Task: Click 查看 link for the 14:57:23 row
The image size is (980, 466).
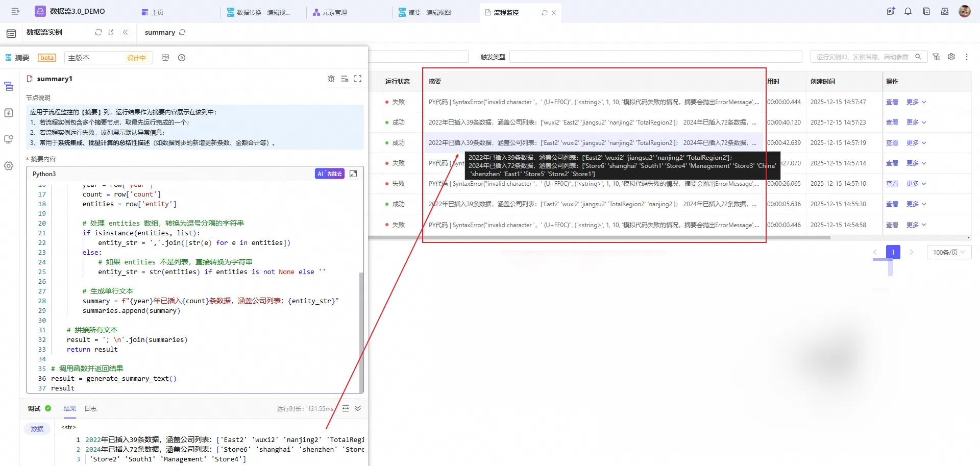Action: tap(892, 122)
